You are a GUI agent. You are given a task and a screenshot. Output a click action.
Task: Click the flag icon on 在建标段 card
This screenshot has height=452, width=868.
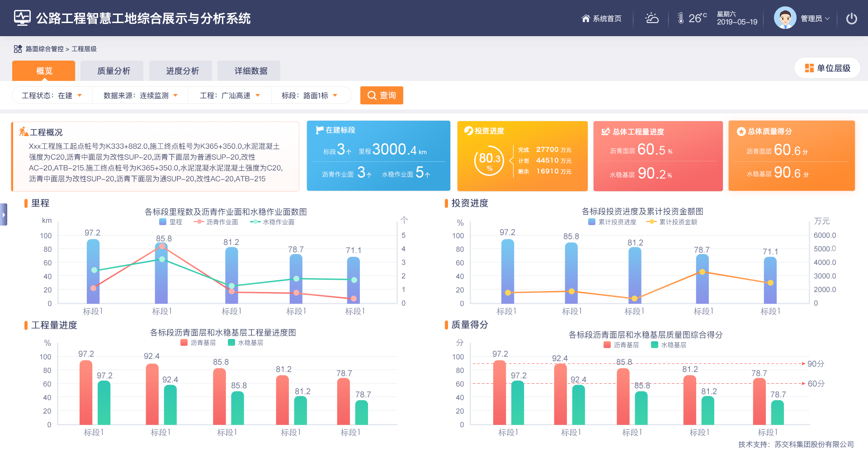coord(320,130)
